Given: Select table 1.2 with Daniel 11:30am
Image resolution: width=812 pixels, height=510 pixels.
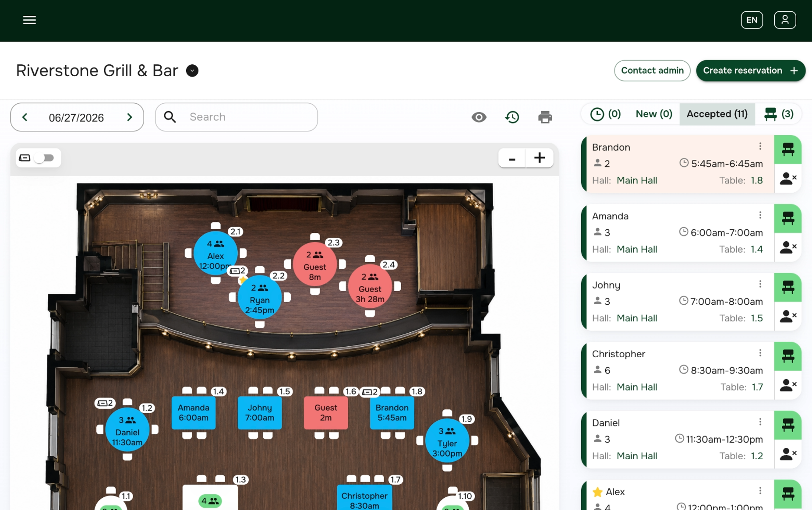Looking at the screenshot, I should coord(127,430).
